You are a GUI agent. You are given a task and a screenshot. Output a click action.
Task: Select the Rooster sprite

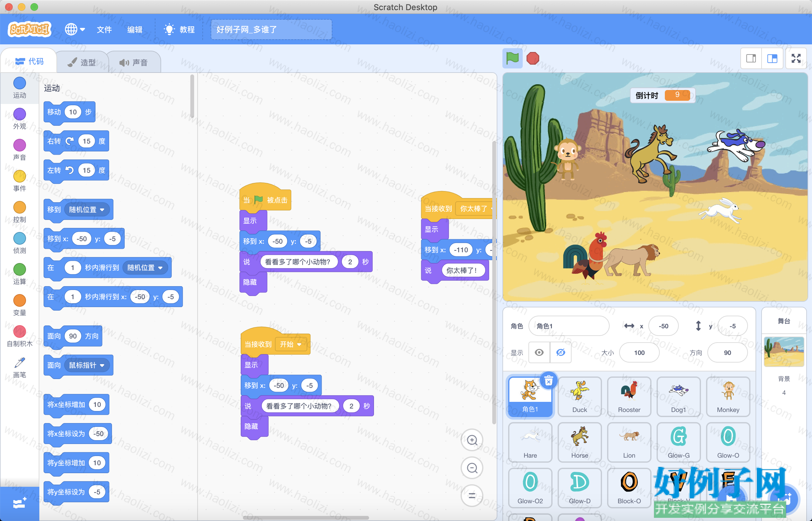coord(629,396)
